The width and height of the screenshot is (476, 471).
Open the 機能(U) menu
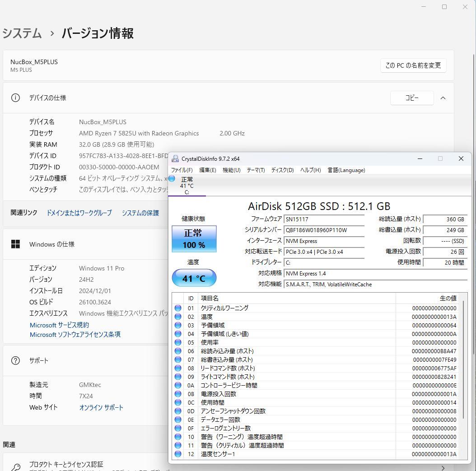[231, 170]
